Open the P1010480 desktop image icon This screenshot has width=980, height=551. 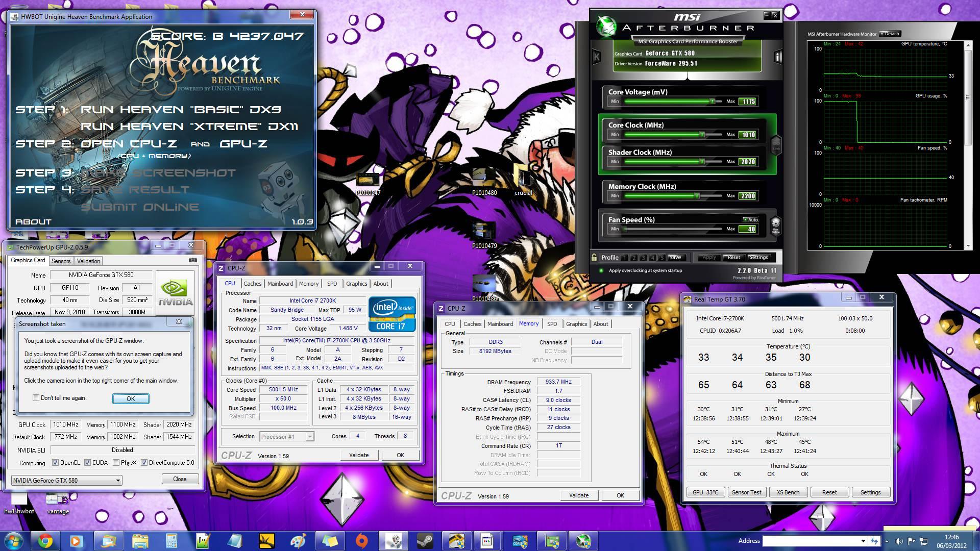(x=484, y=182)
